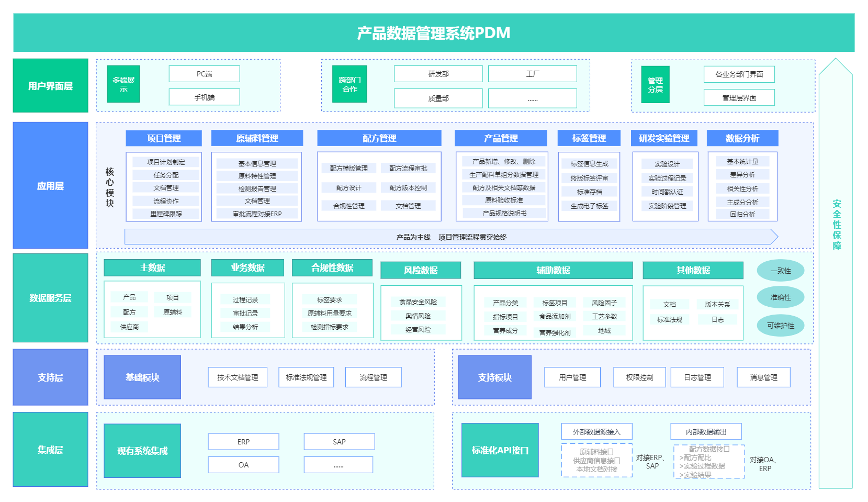The width and height of the screenshot is (868, 502).
Task: Click the 一致性 oval badge
Action: (x=780, y=271)
